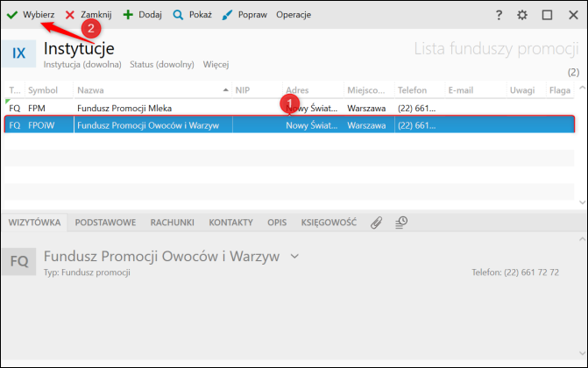Click the Adres column header
The height and width of the screenshot is (368, 588).
[x=314, y=90]
